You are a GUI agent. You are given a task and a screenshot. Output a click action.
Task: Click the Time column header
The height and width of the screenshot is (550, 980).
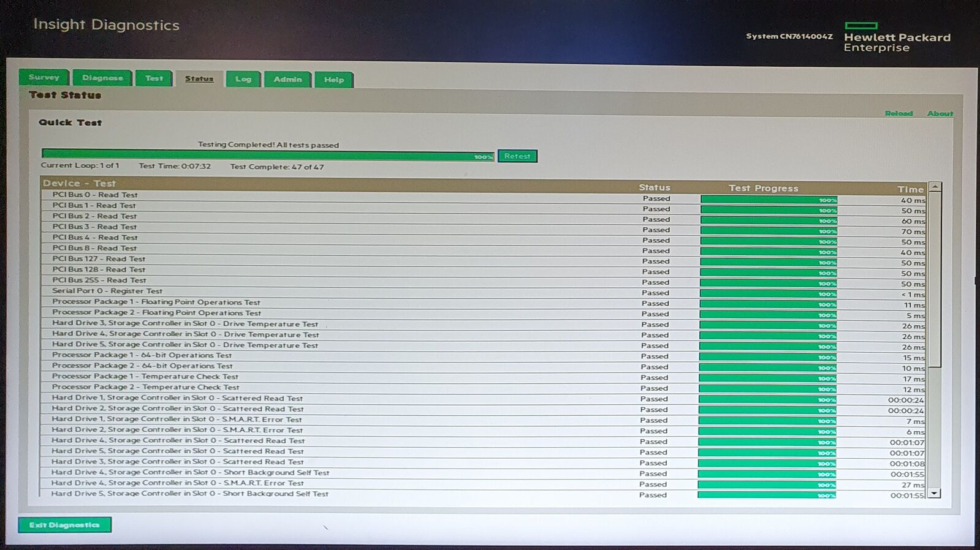[910, 189]
